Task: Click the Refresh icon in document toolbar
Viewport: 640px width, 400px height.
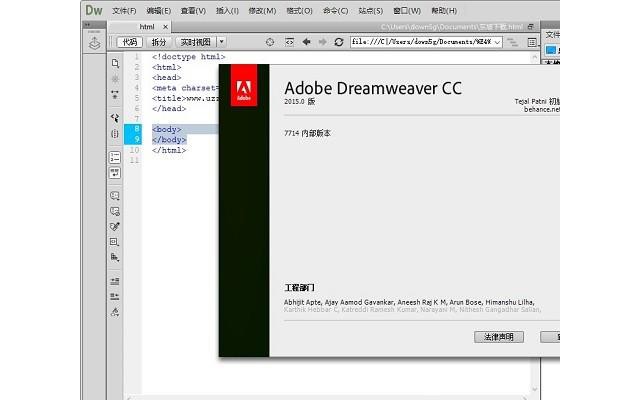Action: (339, 42)
